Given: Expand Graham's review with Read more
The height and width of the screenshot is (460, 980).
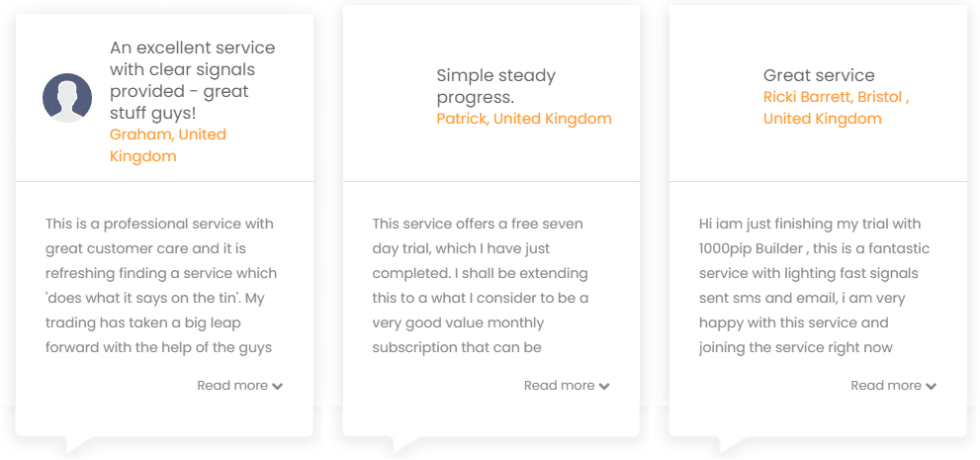Looking at the screenshot, I should [240, 386].
